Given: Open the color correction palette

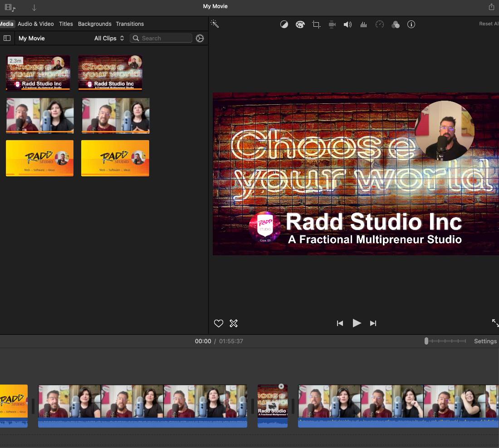Looking at the screenshot, I should [300, 24].
